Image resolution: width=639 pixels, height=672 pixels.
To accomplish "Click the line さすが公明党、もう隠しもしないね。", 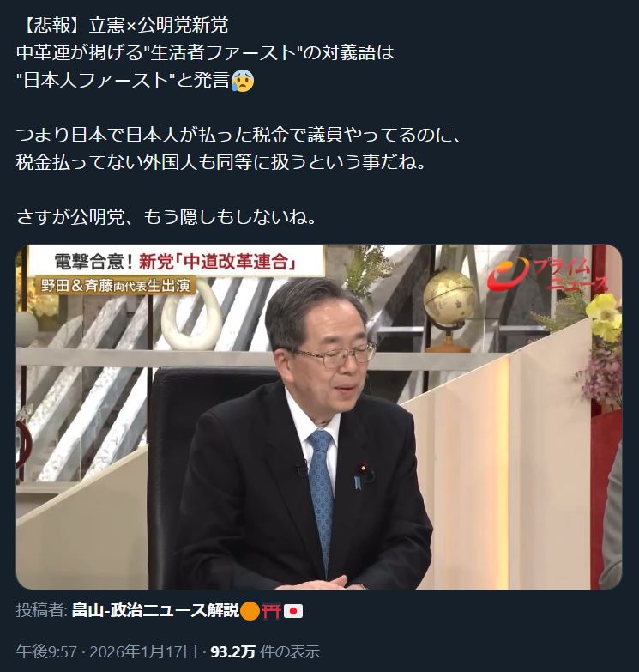I will coord(167,217).
